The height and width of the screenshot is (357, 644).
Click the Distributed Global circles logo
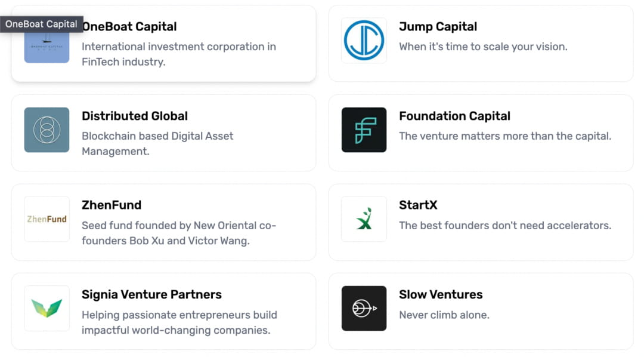tap(47, 130)
